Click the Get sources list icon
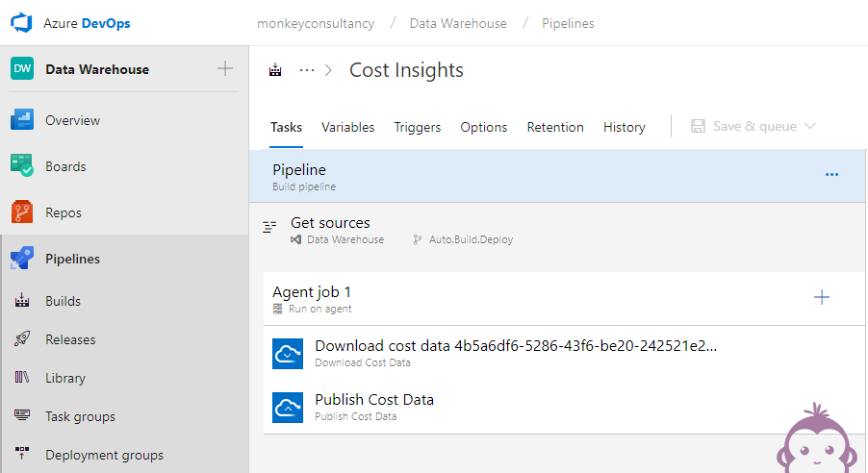Viewport: 868px width, 473px height. [269, 226]
